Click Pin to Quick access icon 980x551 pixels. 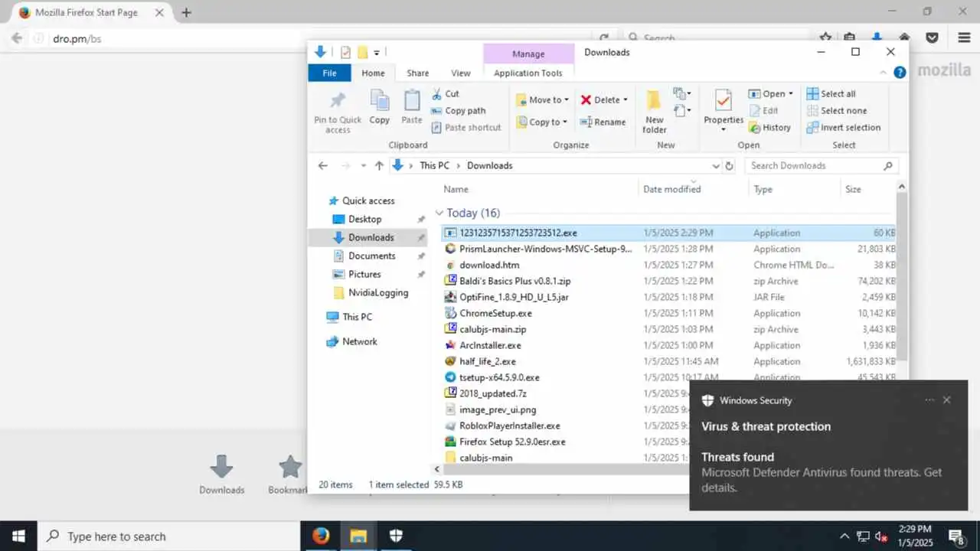click(x=338, y=101)
